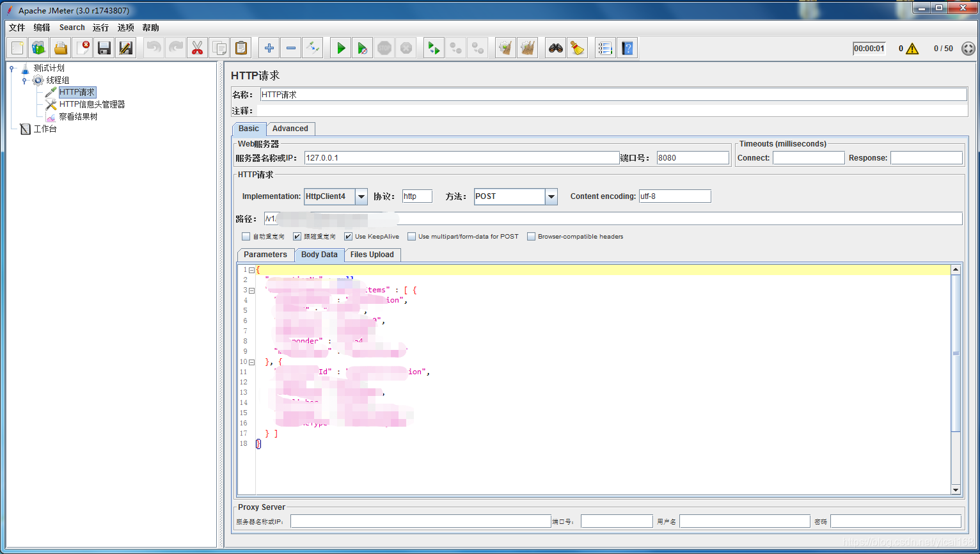The image size is (980, 554).
Task: Enable Use multipart/form-data for POST
Action: click(x=412, y=237)
